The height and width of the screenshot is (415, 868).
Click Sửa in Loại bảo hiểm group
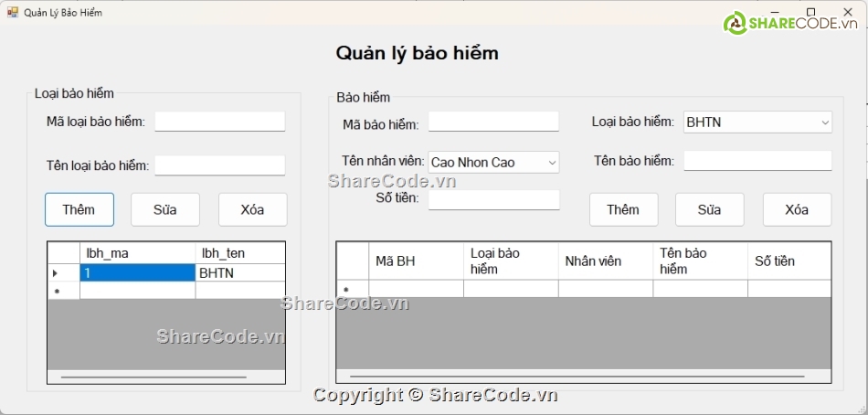[165, 209]
